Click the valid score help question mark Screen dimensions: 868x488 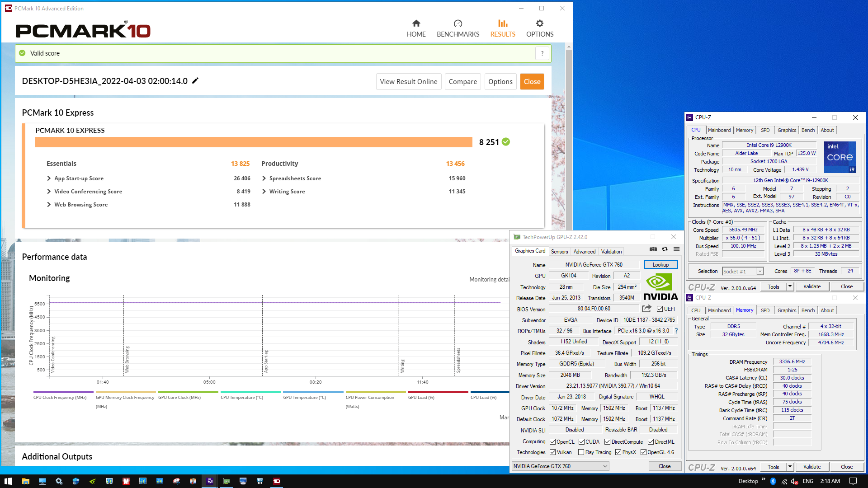[x=542, y=53]
